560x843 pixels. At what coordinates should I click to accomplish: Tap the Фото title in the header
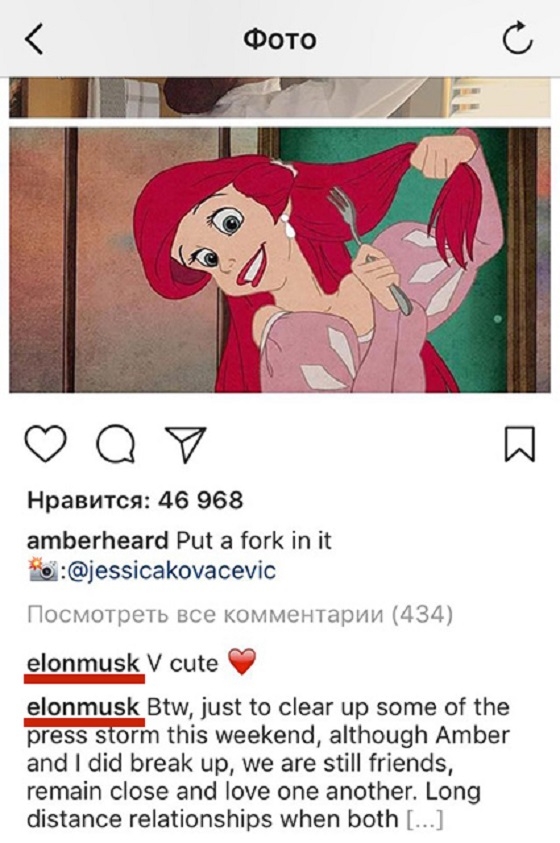coord(279,39)
